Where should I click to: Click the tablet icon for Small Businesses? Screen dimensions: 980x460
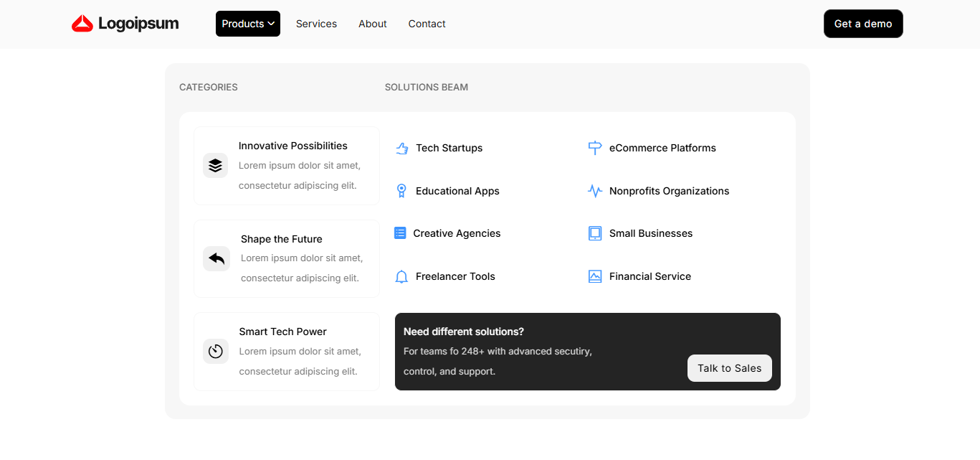point(595,233)
